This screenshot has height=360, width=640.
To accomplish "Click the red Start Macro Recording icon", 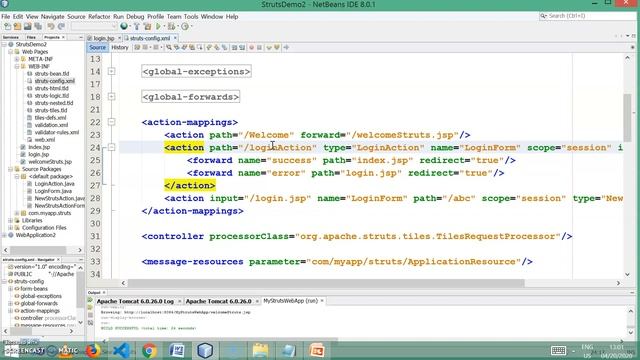I will pos(252,48).
